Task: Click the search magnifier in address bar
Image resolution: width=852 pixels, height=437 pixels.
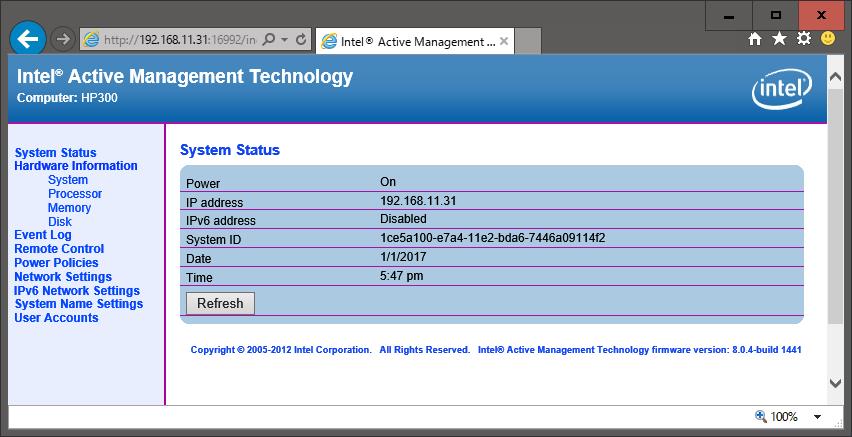Action: point(269,40)
